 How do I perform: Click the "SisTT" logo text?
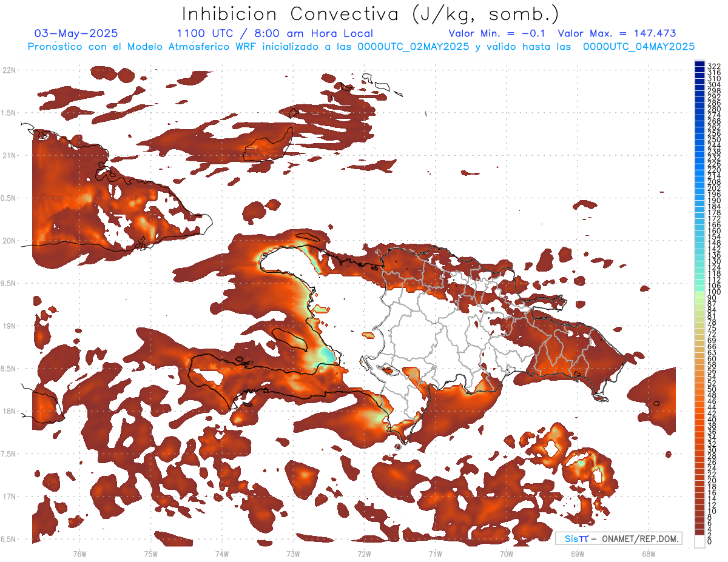[576, 538]
